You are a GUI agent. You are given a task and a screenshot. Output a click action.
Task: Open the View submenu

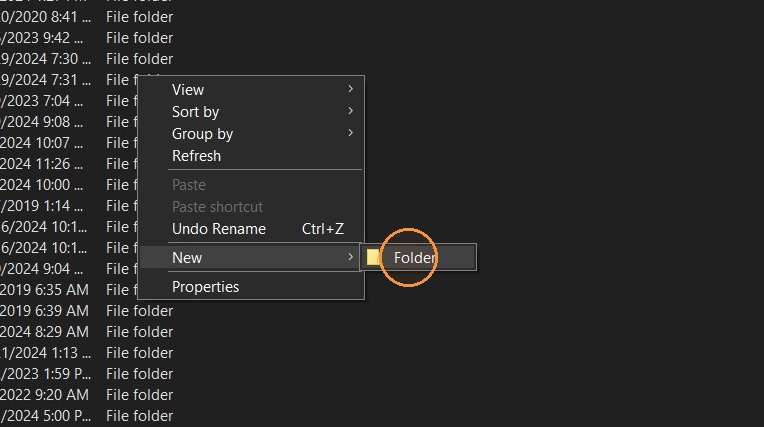point(251,90)
